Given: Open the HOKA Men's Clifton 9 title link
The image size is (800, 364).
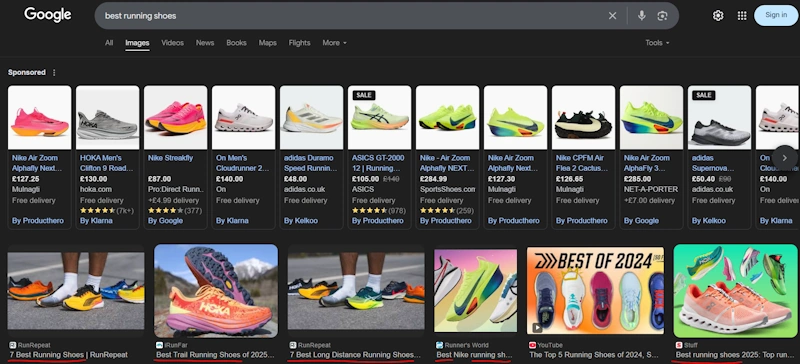Looking at the screenshot, I should click(107, 163).
